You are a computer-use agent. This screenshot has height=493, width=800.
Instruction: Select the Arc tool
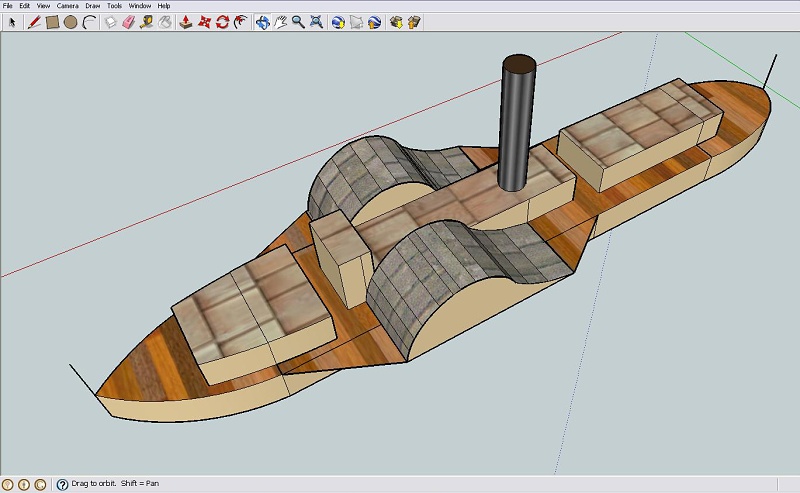click(88, 21)
